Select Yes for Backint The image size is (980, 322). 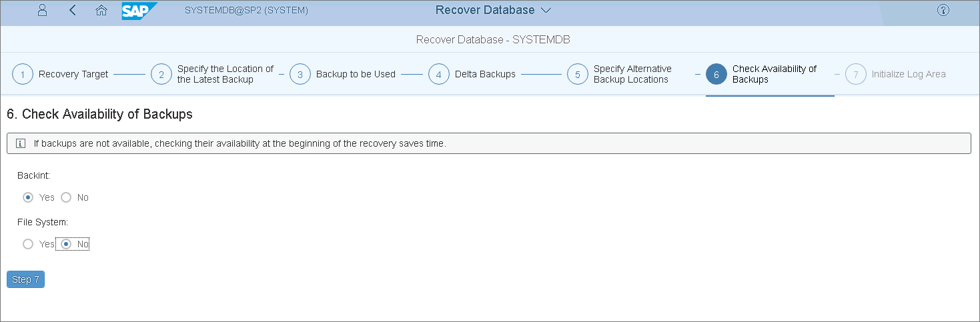[x=28, y=197]
